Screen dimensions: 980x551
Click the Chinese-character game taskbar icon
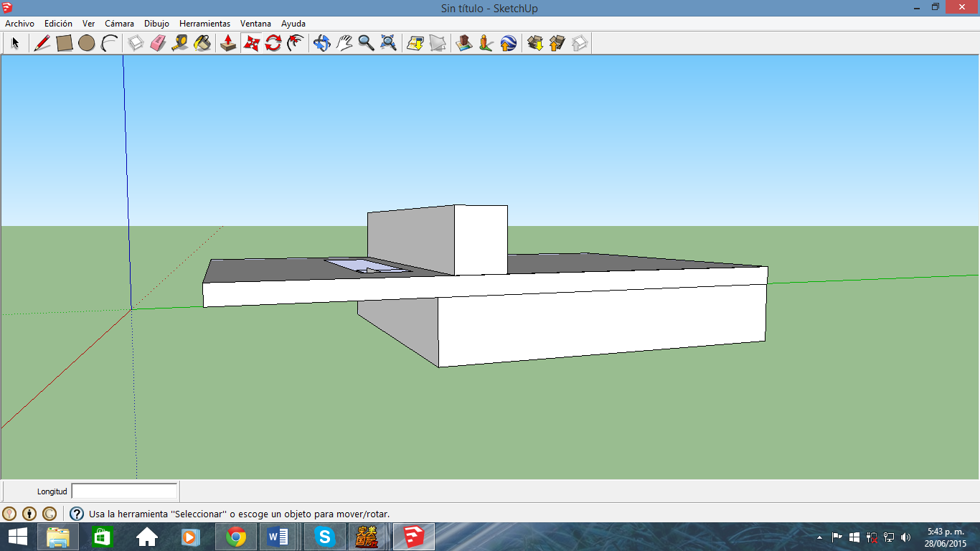coord(367,537)
